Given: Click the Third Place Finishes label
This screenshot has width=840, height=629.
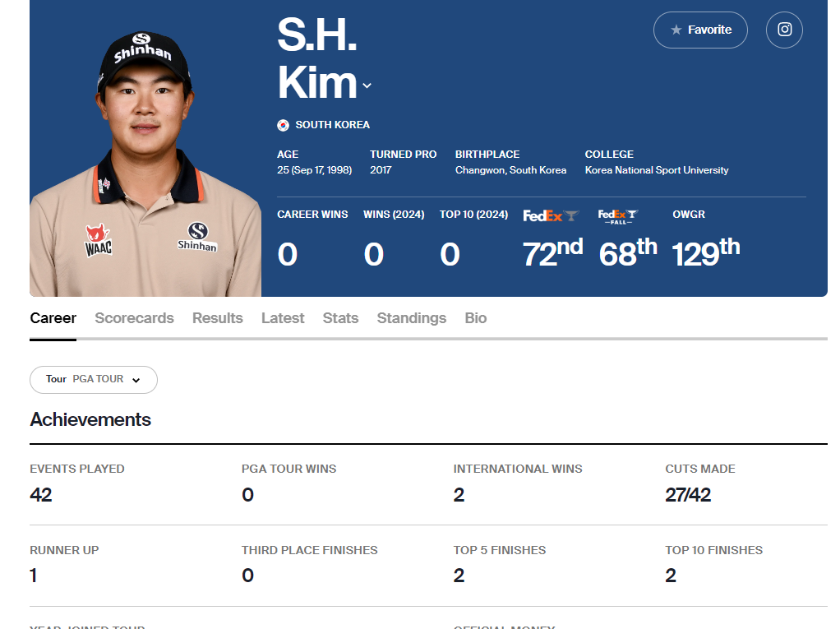Looking at the screenshot, I should [x=310, y=550].
